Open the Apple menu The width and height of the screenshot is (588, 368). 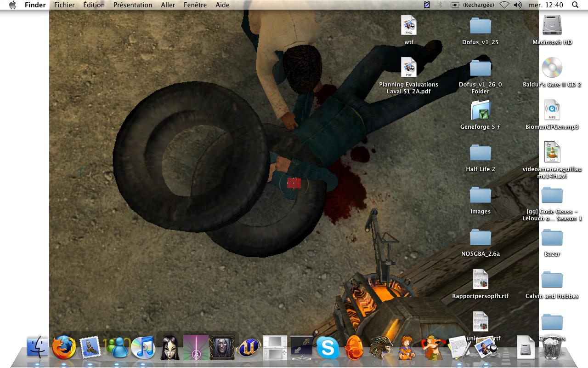click(x=12, y=5)
